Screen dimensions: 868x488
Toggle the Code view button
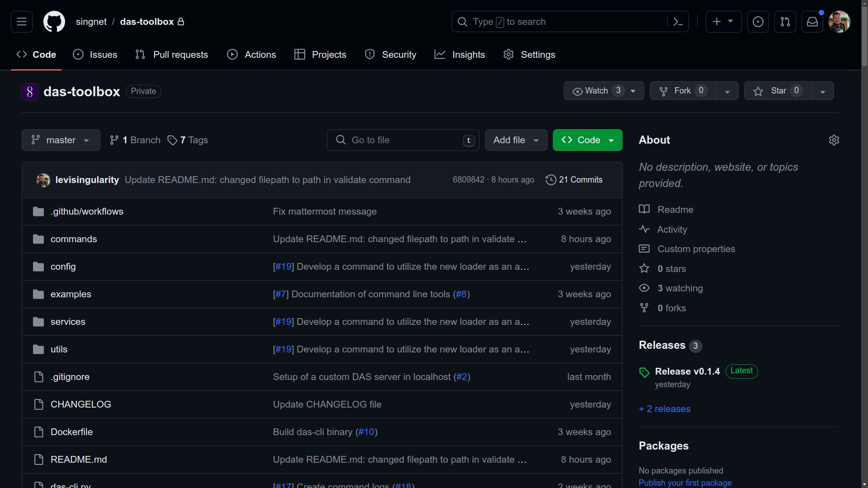pyautogui.click(x=587, y=140)
